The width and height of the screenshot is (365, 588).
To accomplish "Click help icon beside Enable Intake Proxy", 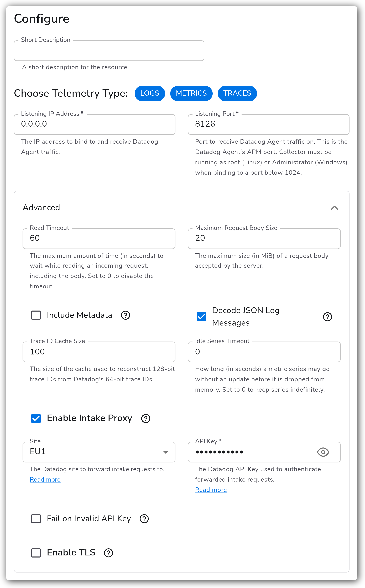I will click(145, 419).
